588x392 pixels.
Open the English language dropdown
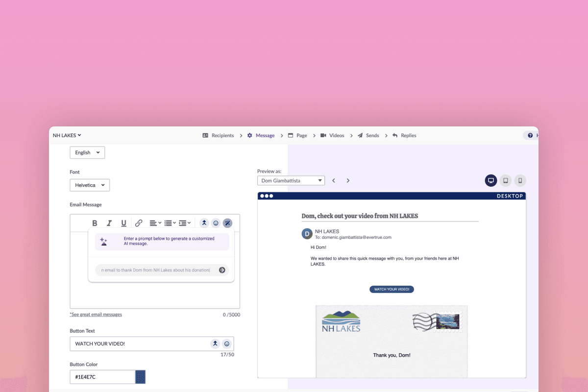[87, 152]
